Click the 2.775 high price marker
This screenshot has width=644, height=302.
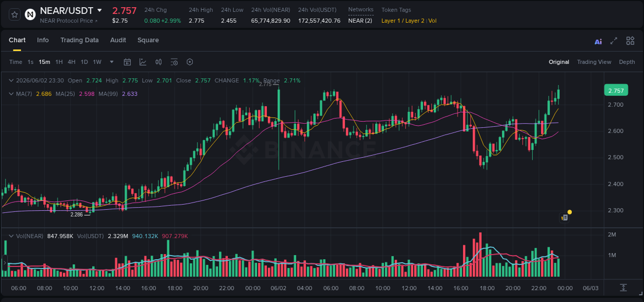[265, 84]
